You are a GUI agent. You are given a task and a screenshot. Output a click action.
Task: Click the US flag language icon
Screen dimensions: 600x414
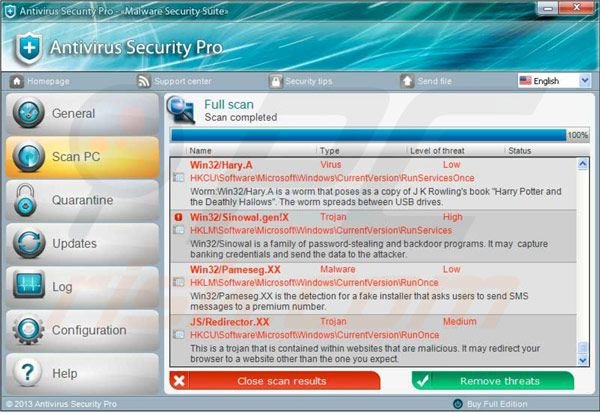(x=525, y=81)
